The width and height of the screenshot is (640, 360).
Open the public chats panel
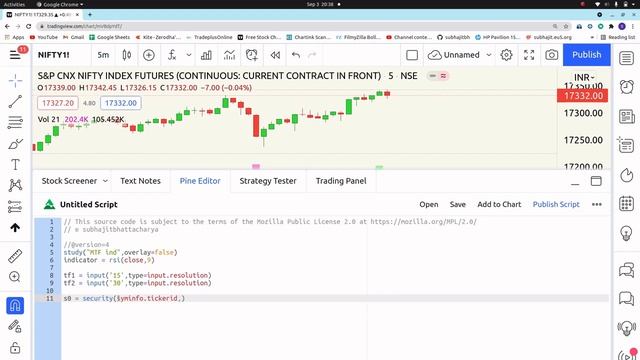pyautogui.click(x=626, y=269)
